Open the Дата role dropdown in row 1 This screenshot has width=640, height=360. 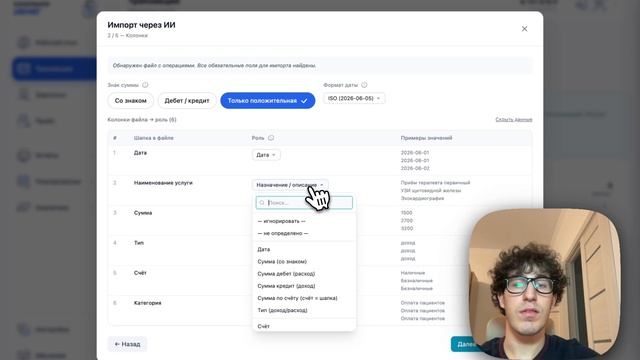click(266, 155)
